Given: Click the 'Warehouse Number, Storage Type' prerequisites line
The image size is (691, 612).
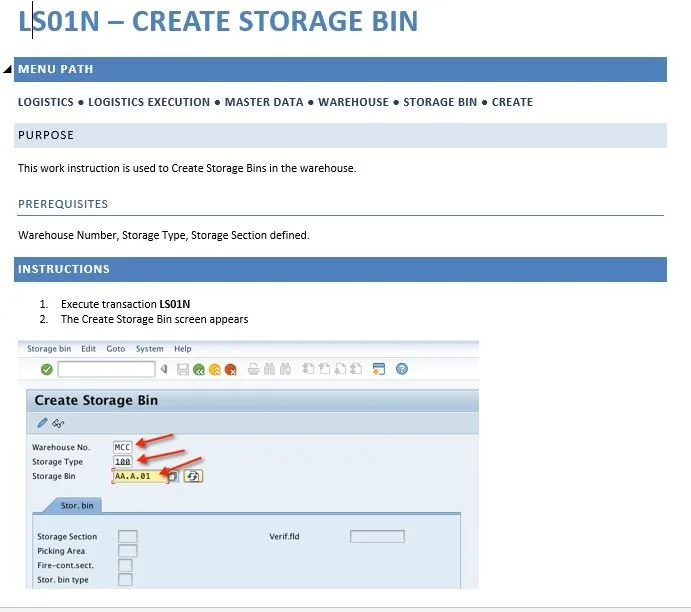Looking at the screenshot, I should (164, 235).
